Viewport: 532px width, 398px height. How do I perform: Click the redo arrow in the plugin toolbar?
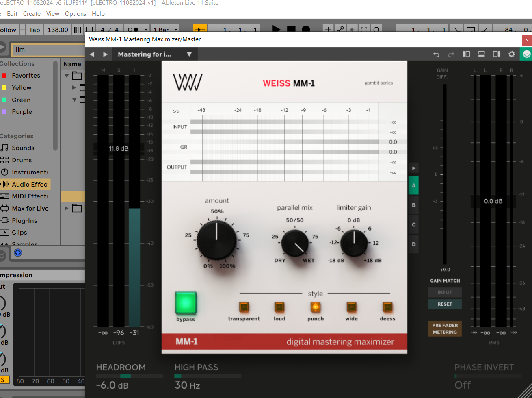click(x=451, y=54)
